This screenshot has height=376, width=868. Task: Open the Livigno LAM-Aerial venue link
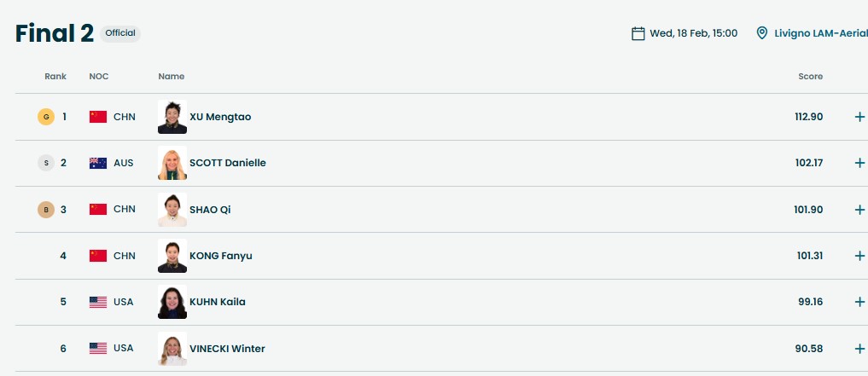point(821,33)
